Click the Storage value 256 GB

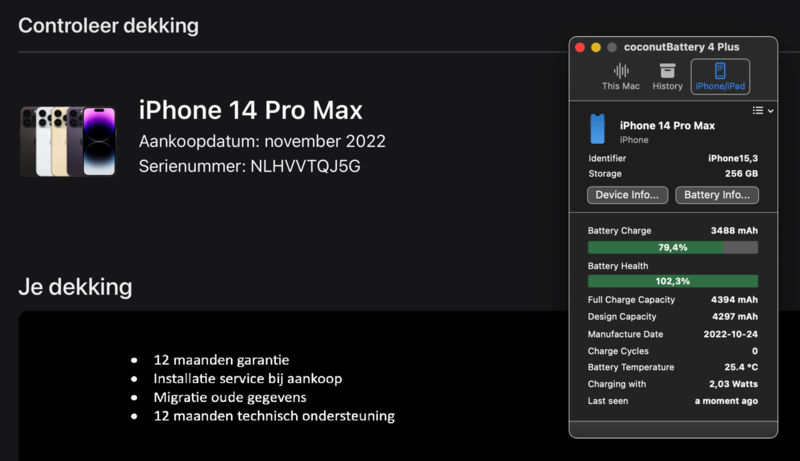741,174
